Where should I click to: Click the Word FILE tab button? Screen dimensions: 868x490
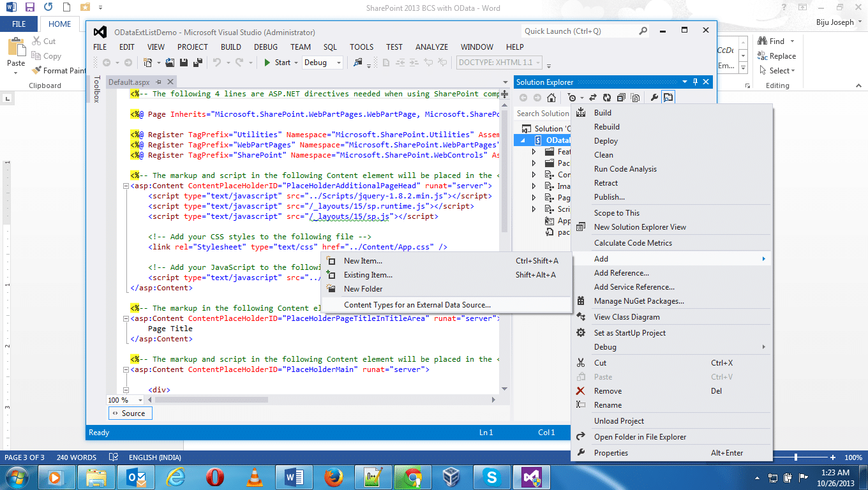[19, 24]
